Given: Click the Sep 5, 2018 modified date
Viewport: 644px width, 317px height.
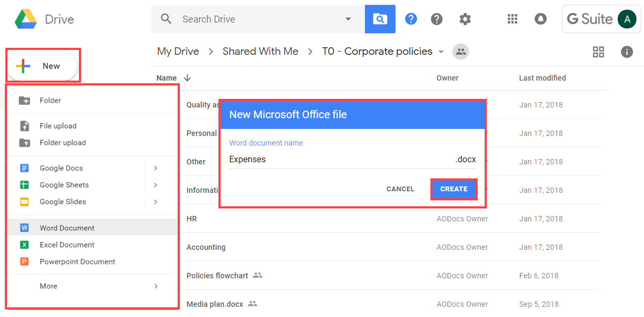Looking at the screenshot, I should pos(539,304).
